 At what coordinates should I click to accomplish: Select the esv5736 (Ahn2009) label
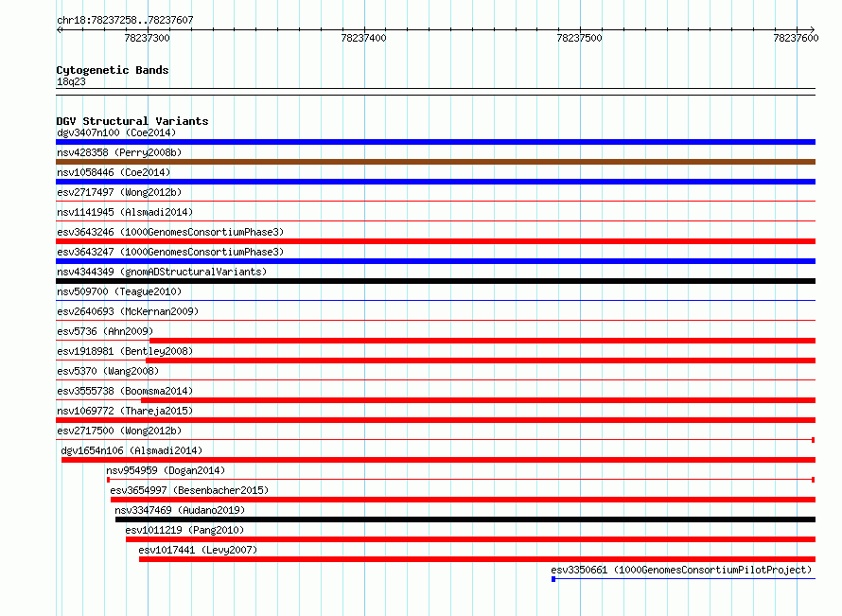105,331
